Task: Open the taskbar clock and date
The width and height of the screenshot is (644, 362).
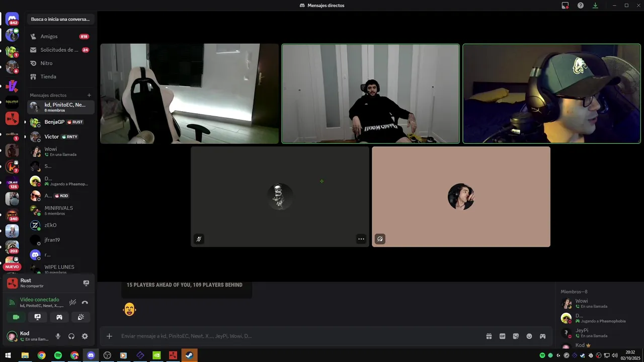Action: point(630,355)
